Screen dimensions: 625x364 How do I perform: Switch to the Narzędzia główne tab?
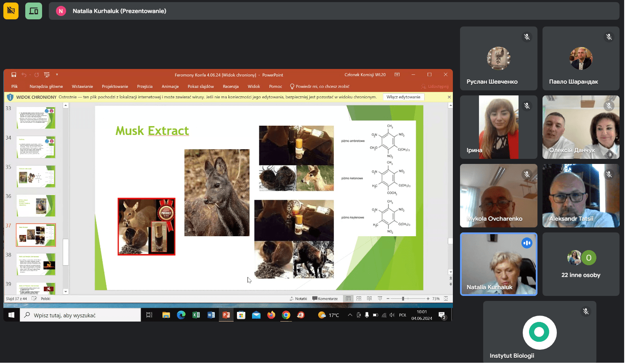(x=46, y=86)
